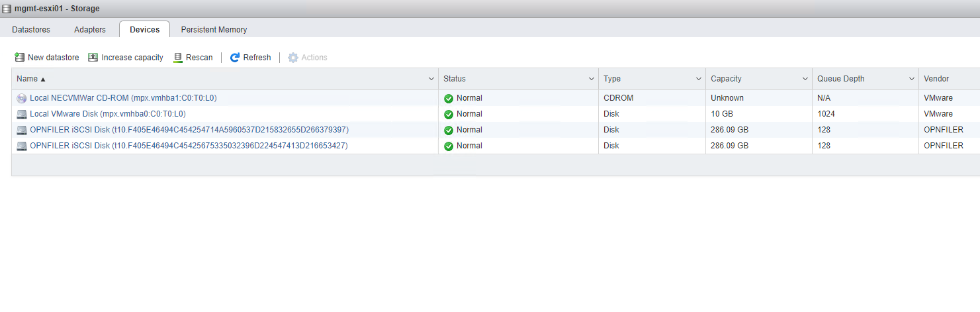Image resolution: width=980 pixels, height=312 pixels.
Task: Select the Devices tab
Action: [x=144, y=29]
